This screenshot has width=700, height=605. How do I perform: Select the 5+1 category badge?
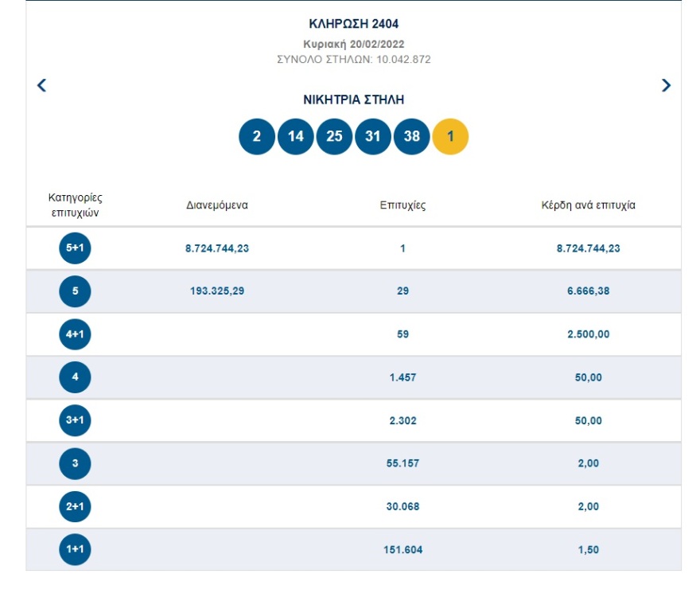click(x=76, y=248)
